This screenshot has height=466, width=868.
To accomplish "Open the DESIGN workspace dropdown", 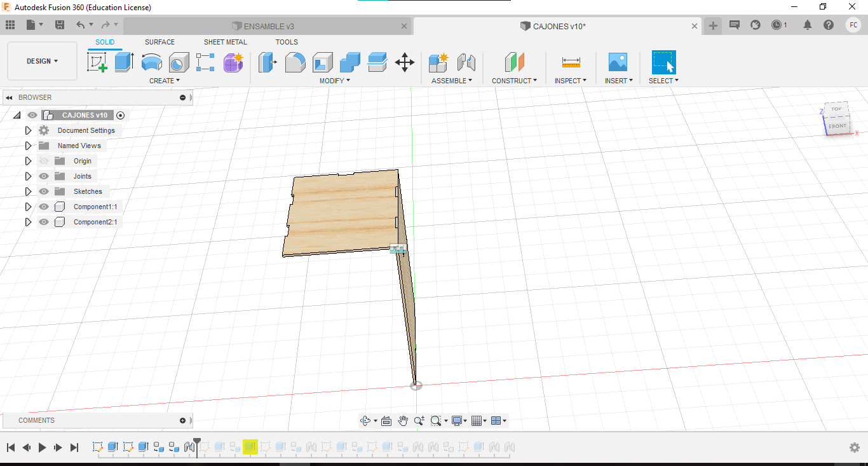I will coord(42,61).
